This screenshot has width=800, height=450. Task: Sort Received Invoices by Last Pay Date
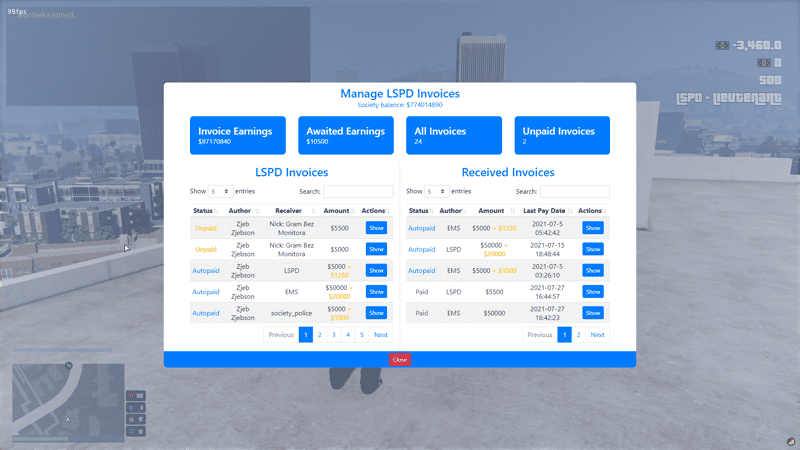pyautogui.click(x=546, y=211)
